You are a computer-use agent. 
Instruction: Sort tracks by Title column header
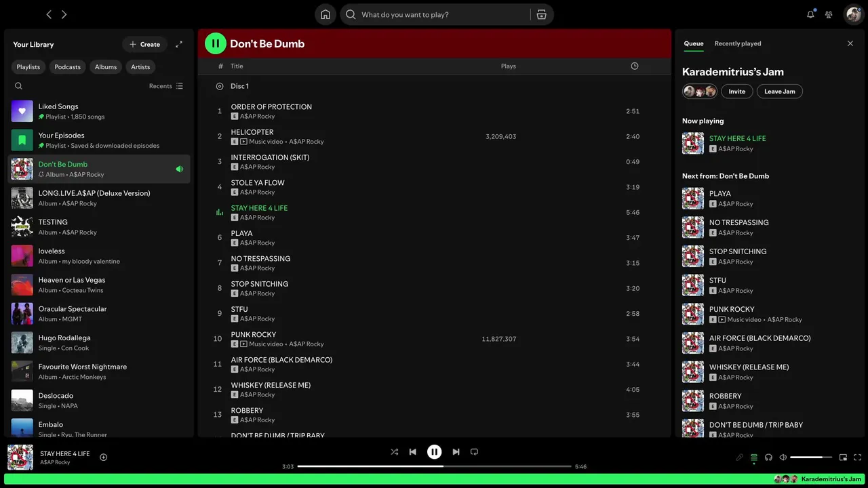pos(237,66)
